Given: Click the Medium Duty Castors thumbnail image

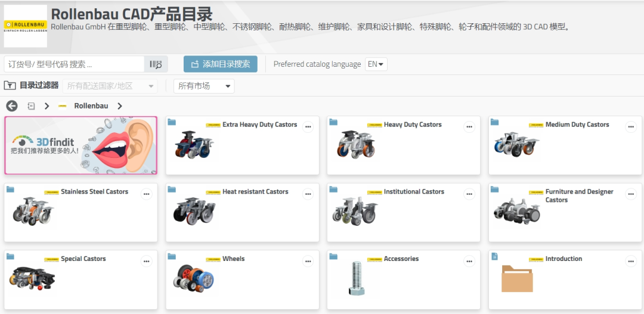Looking at the screenshot, I should coord(516,144).
